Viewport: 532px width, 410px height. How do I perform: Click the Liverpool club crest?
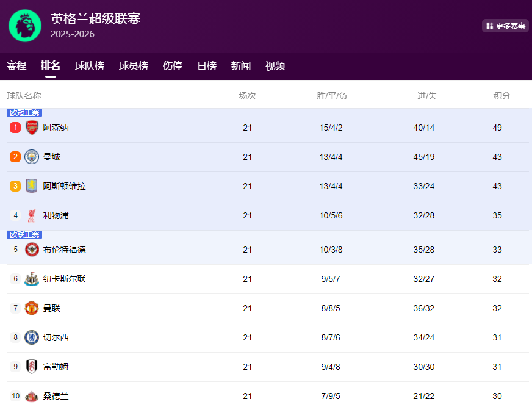[x=32, y=215]
